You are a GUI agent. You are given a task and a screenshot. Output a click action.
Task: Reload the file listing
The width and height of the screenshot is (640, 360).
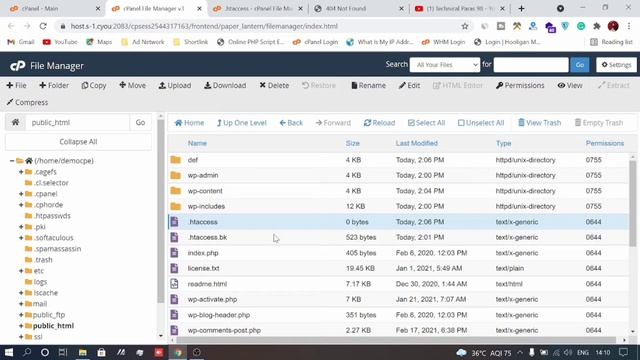click(379, 123)
